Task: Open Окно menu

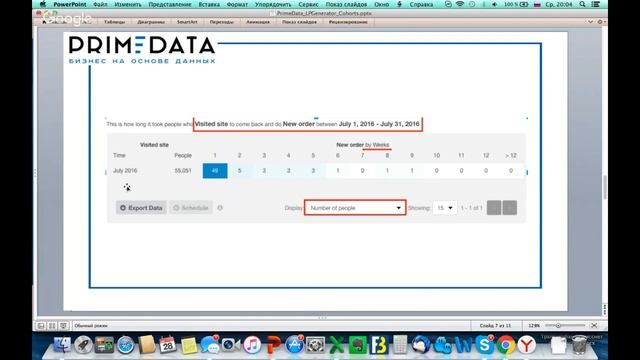Action: (x=382, y=4)
